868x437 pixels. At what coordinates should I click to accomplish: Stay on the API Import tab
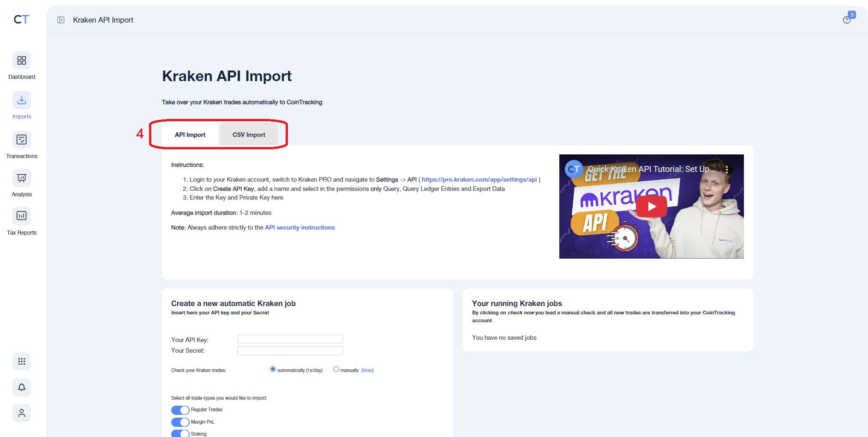click(x=190, y=135)
